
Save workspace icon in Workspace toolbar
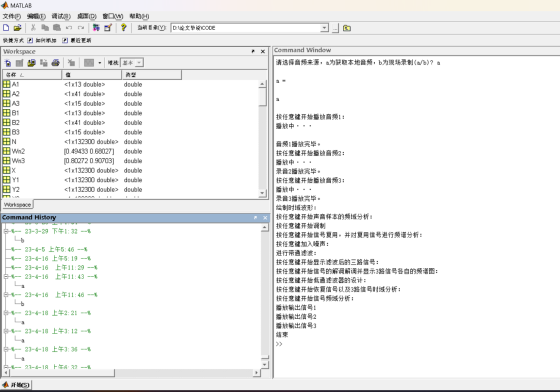[44, 63]
